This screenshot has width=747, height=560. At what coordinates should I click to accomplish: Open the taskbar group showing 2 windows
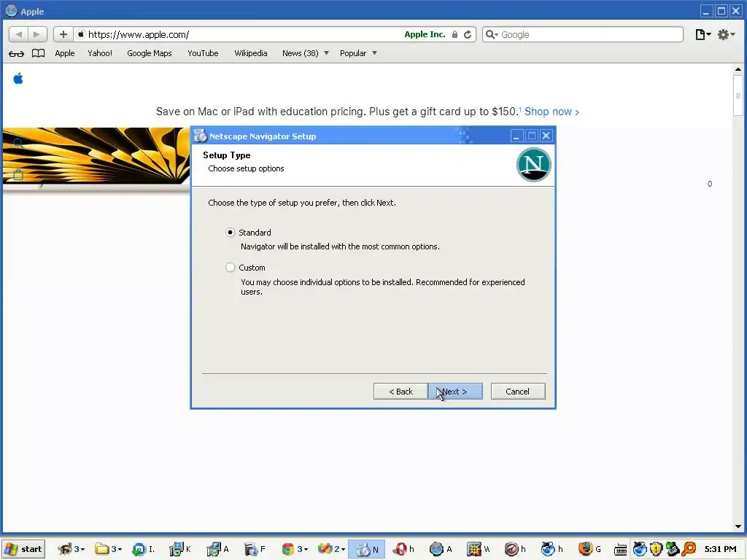(331, 549)
